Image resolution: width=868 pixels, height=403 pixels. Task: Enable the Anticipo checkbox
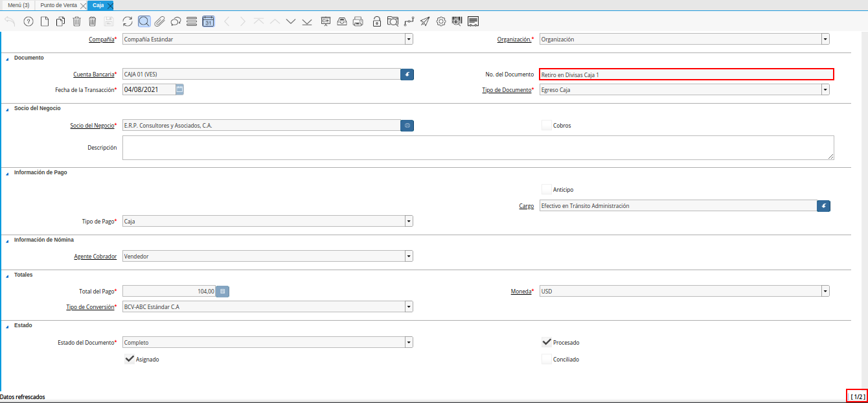click(x=547, y=189)
